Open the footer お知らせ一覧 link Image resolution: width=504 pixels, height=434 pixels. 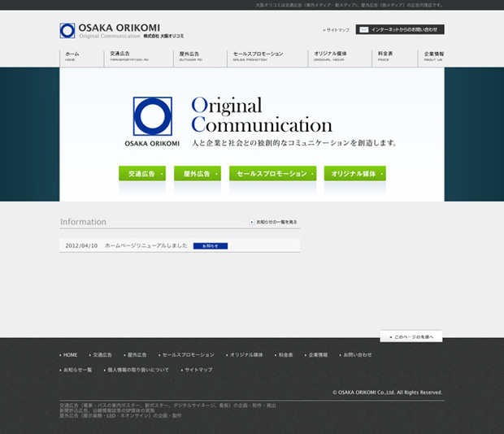(x=77, y=370)
